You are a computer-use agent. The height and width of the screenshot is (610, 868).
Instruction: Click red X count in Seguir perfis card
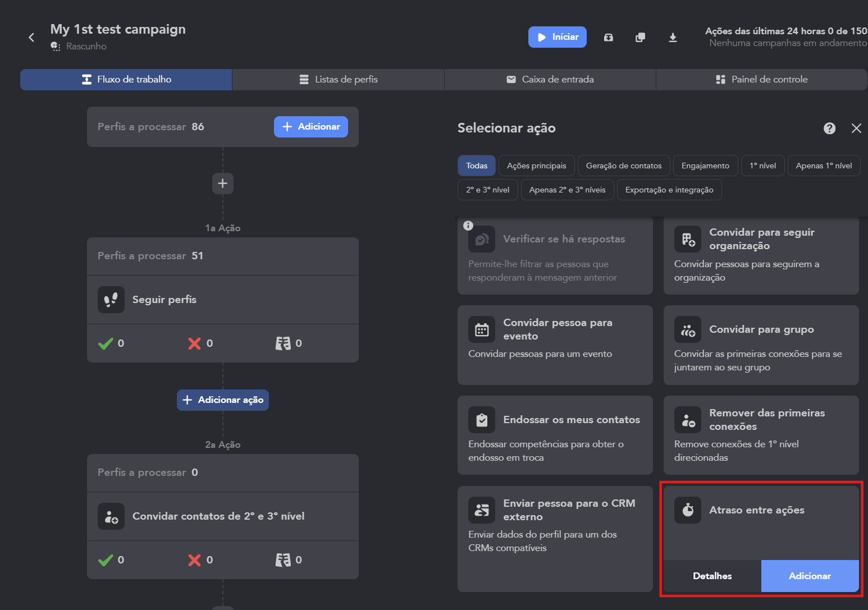[x=200, y=343]
